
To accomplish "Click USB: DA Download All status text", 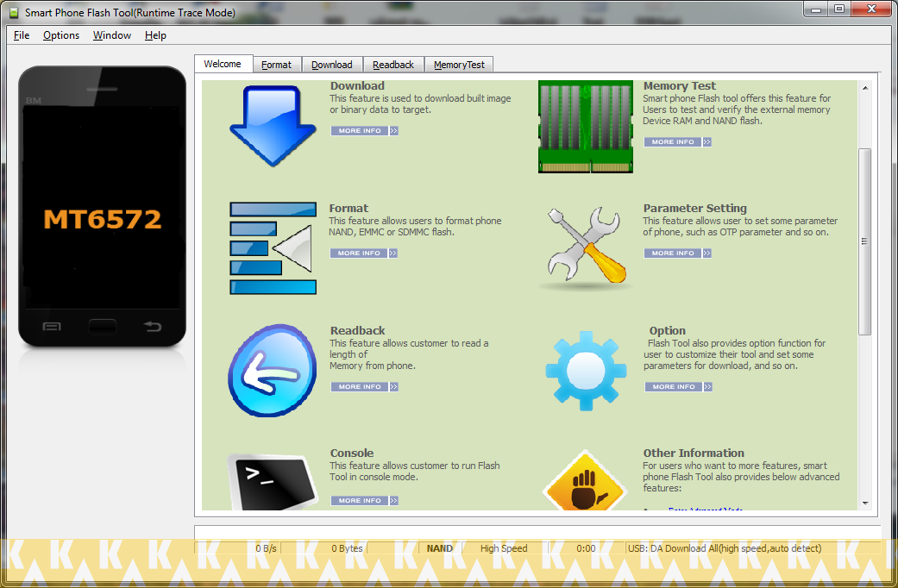I will (725, 548).
